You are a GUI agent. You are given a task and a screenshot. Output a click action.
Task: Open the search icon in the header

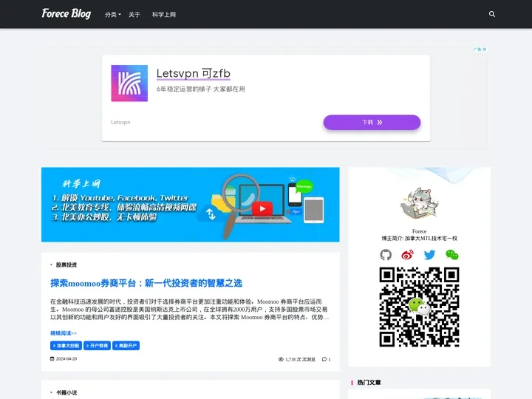coord(491,14)
